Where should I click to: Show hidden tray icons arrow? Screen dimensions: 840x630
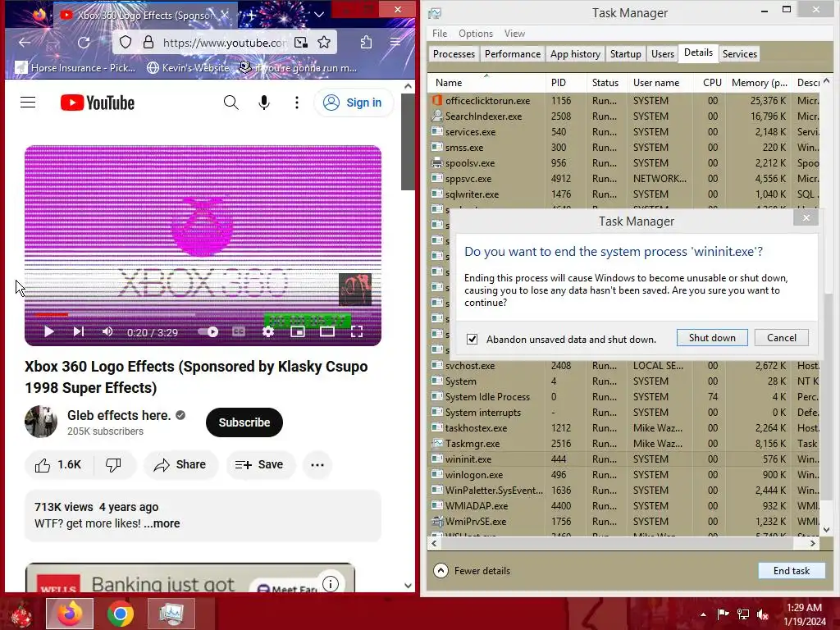pyautogui.click(x=703, y=614)
